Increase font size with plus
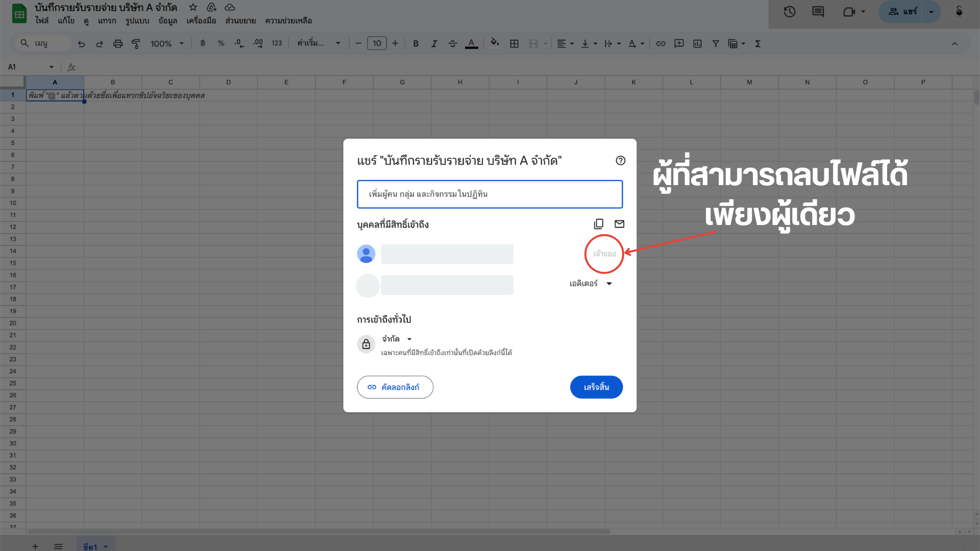The width and height of the screenshot is (980, 551). pyautogui.click(x=395, y=44)
